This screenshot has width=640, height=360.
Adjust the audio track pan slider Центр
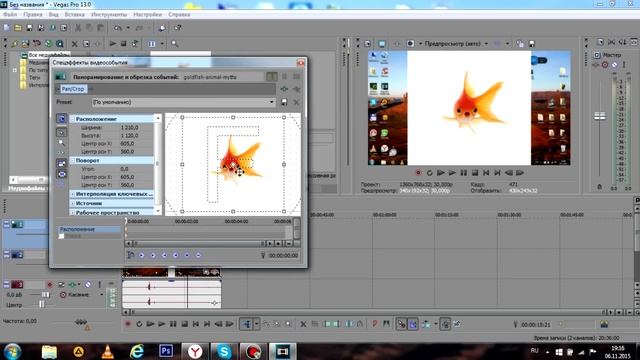click(x=41, y=304)
